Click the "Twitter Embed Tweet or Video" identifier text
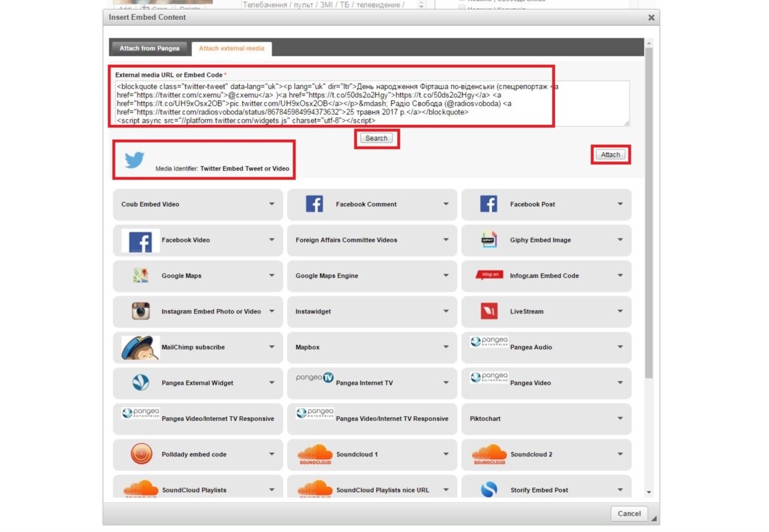The image size is (769, 532). pyautogui.click(x=245, y=169)
